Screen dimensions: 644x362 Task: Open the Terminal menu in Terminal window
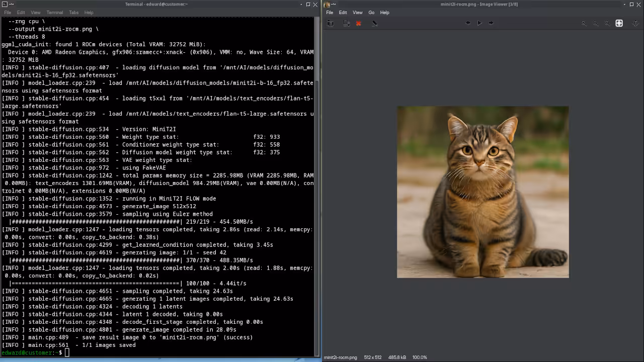[55, 13]
